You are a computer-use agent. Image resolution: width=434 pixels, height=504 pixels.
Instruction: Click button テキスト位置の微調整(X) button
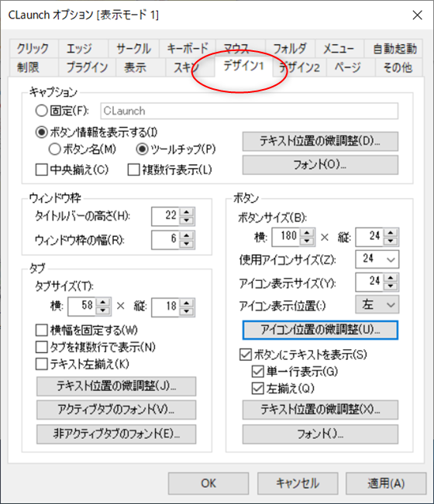(320, 410)
